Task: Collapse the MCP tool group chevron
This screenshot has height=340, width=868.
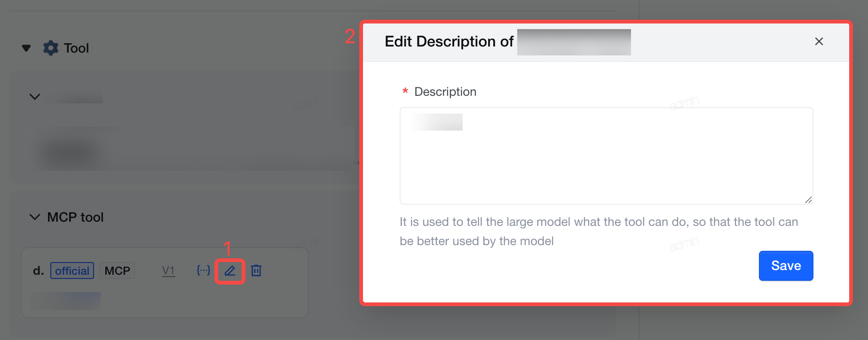Action: [35, 217]
